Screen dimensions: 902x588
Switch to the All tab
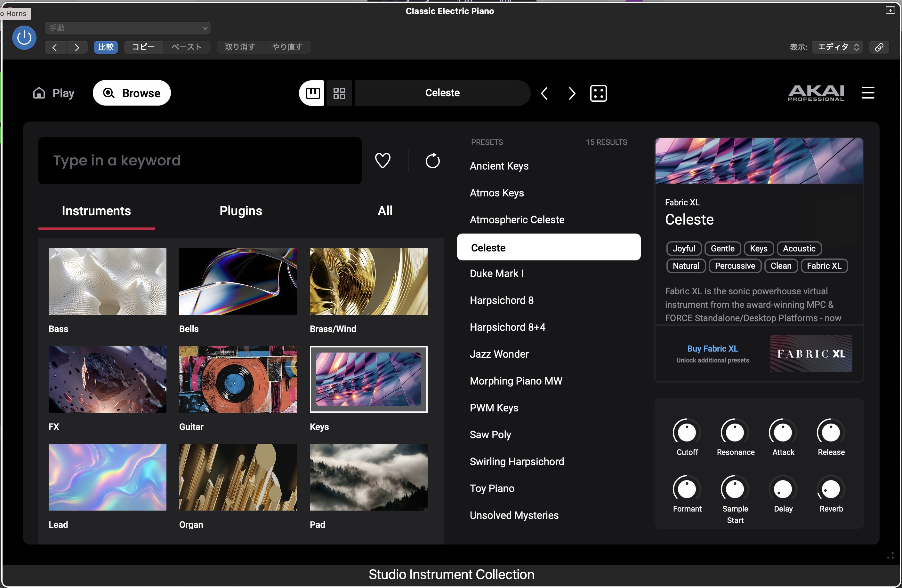click(x=385, y=211)
